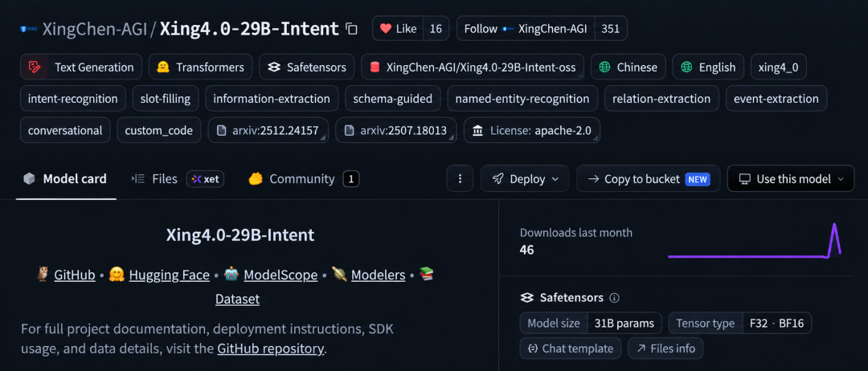Viewport: 868px width, 371px height.
Task: Open XingChen-AGI organization link in title
Action: pos(94,29)
